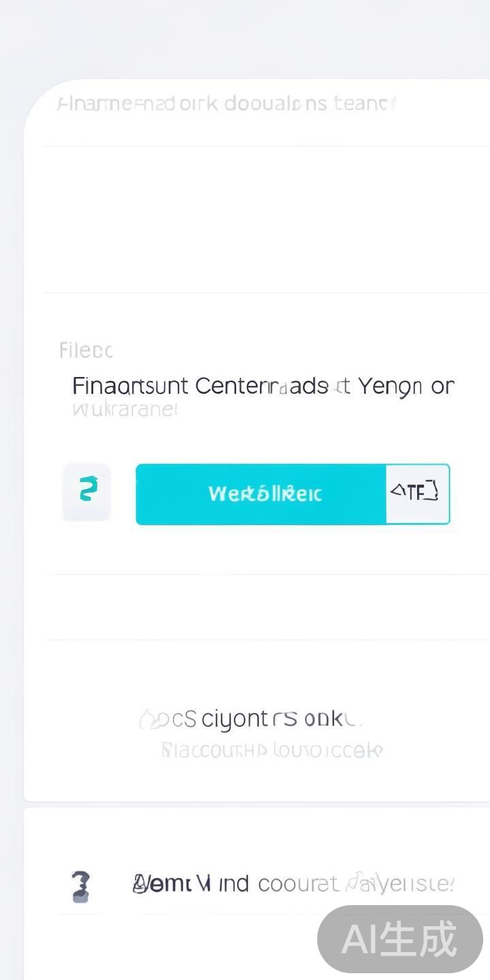The image size is (490, 980).
Task: Click Yengn or at title end
Action: pos(406,387)
